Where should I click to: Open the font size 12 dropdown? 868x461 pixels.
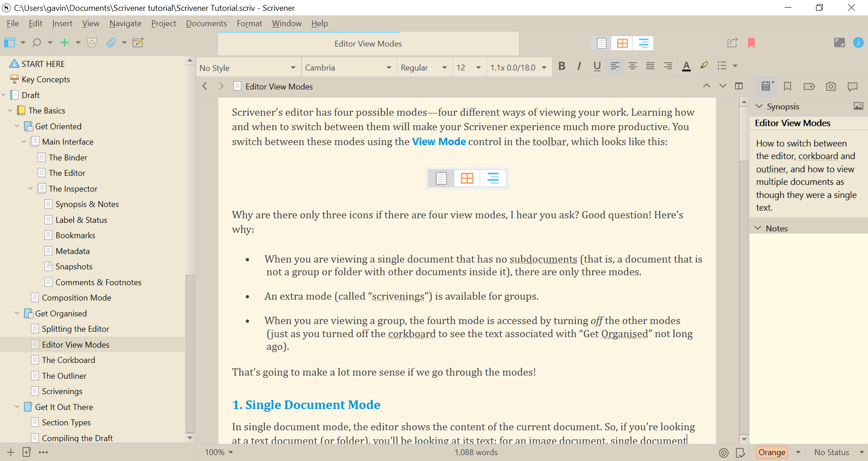coord(469,68)
